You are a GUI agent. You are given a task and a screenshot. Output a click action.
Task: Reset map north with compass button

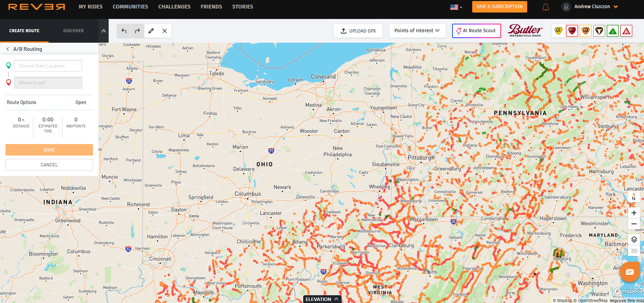tap(634, 197)
